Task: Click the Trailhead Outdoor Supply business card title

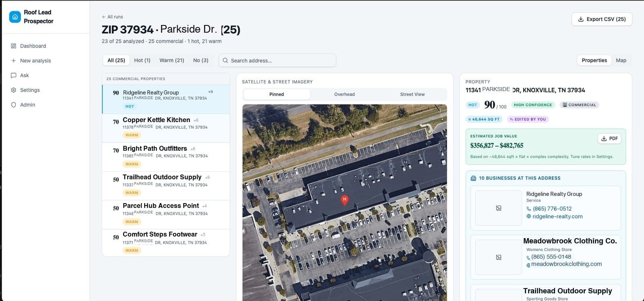Action: tap(568, 291)
